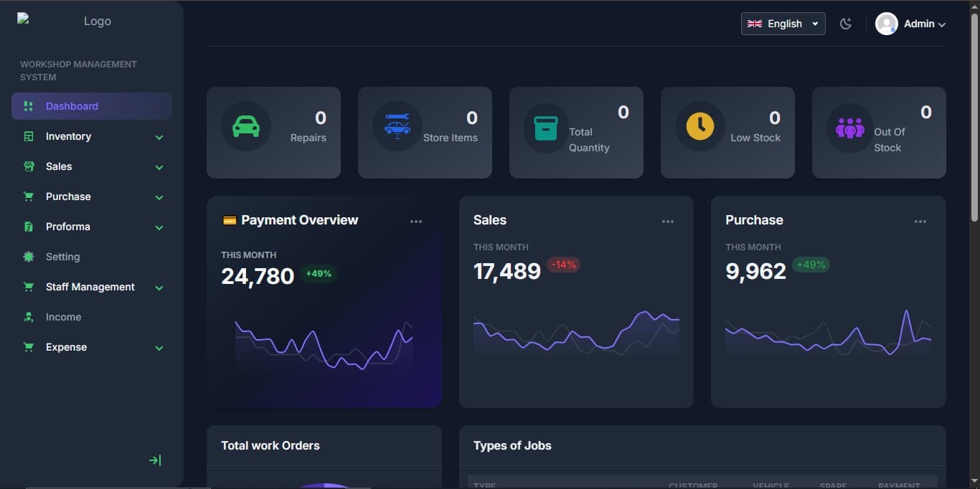Collapse sidebar using the green arrow icon

[x=155, y=460]
